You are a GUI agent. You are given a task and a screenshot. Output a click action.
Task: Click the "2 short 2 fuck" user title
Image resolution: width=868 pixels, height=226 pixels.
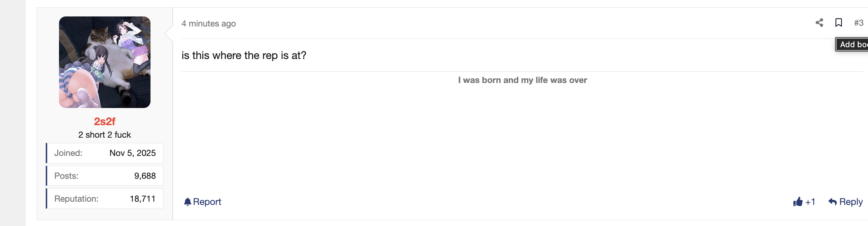105,135
